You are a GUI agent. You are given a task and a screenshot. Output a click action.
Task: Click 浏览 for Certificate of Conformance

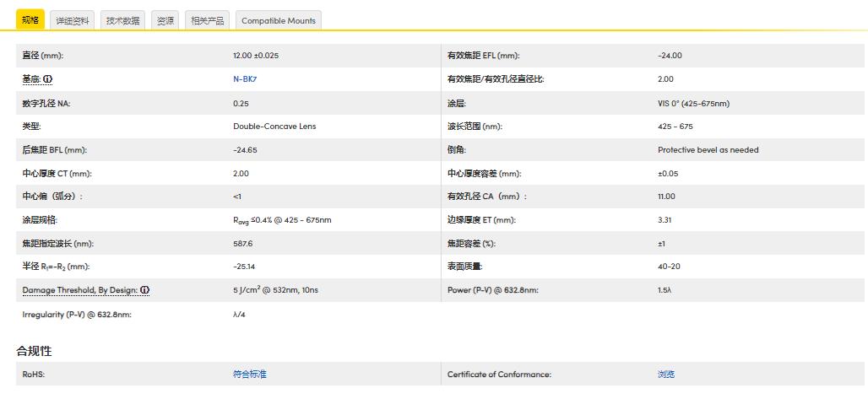(x=666, y=375)
